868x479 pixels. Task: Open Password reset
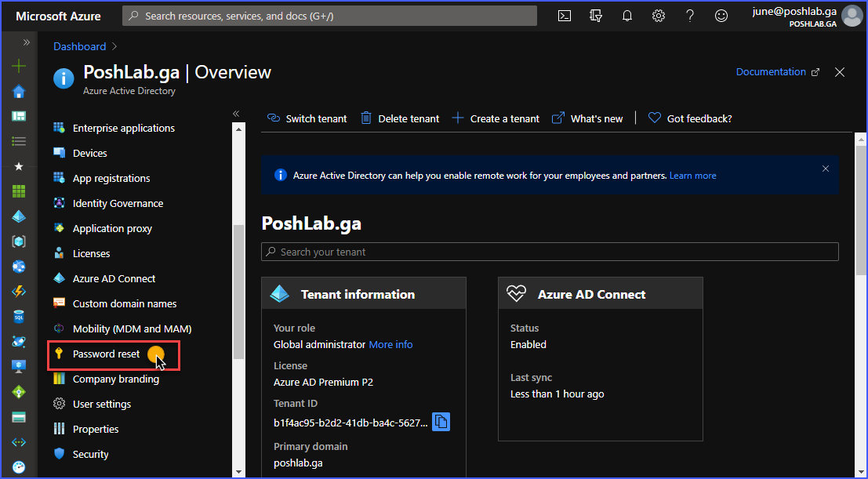point(107,354)
